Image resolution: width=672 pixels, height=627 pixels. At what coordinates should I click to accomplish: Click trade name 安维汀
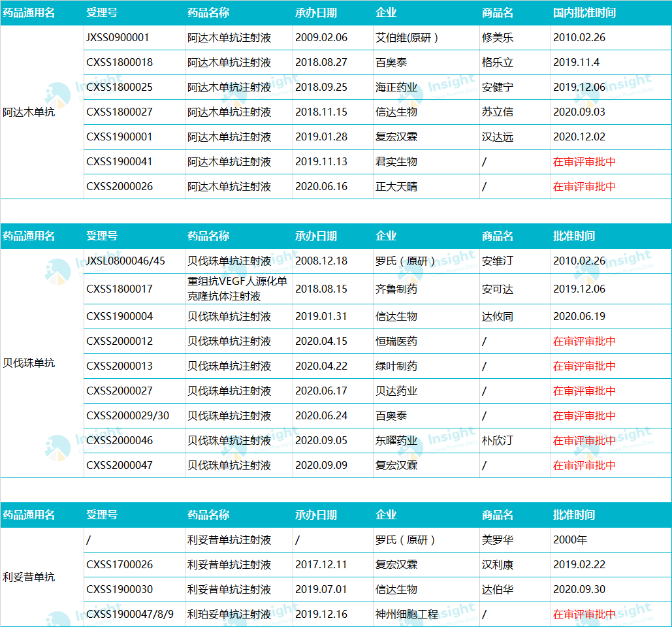498,261
